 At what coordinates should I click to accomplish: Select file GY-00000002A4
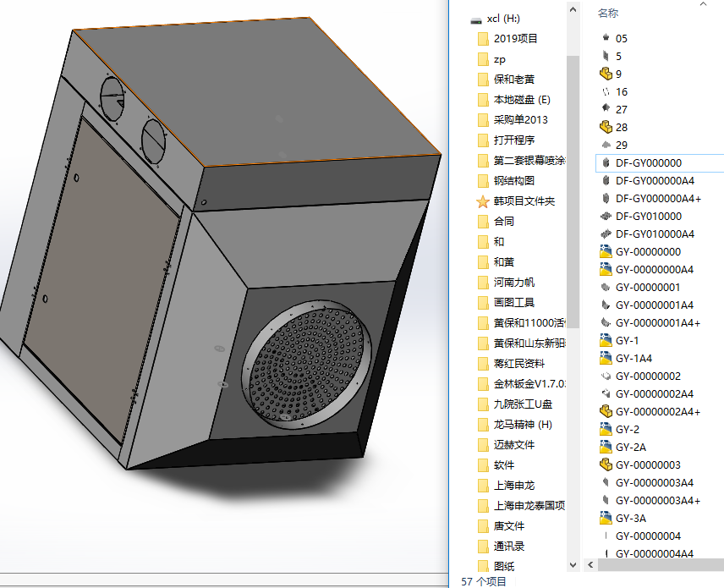(x=655, y=394)
